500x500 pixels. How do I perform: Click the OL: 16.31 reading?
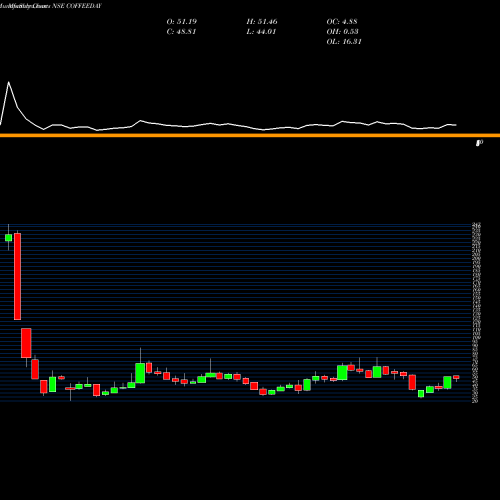tap(344, 42)
